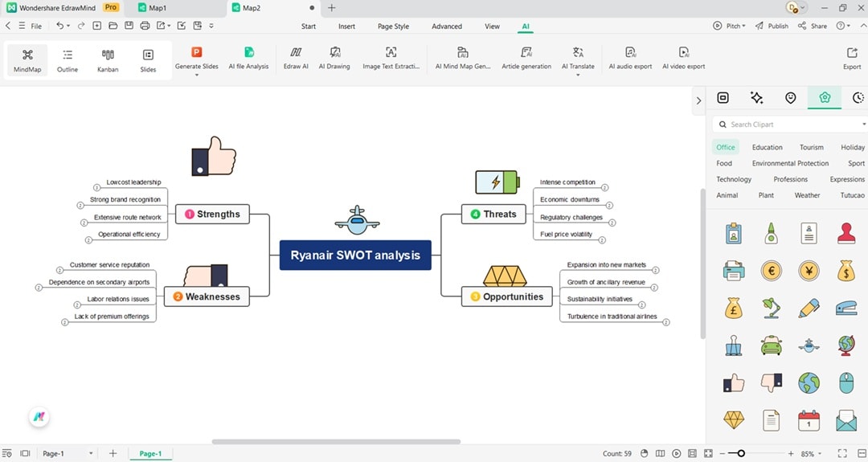Collapse the ribbon with up chevron
Screen dimensions: 868x462
(863, 26)
